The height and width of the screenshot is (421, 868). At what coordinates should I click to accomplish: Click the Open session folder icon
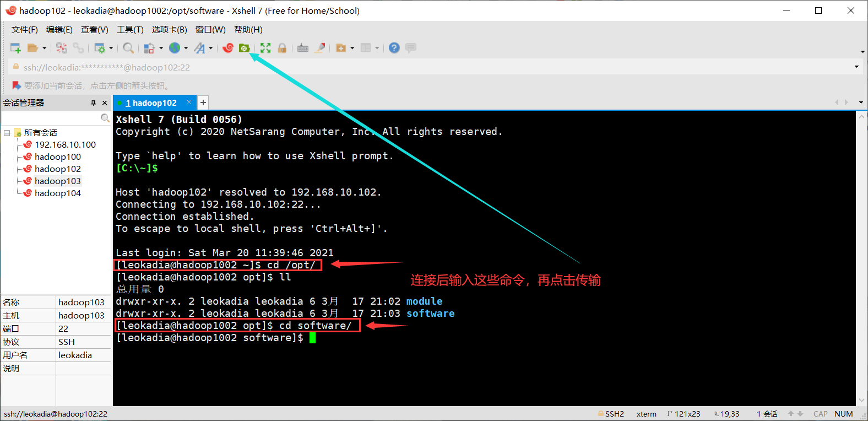pyautogui.click(x=32, y=48)
